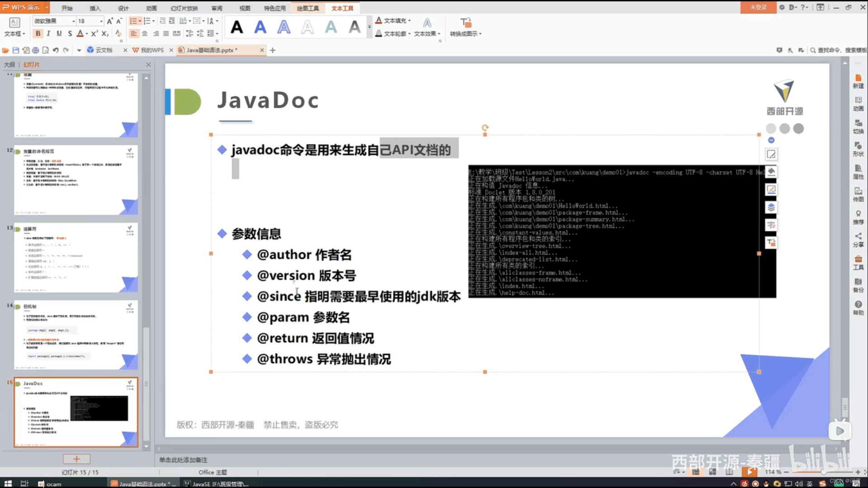Open 分享 in right sidebar
Screen dimensions: 868x488
pos(858,240)
